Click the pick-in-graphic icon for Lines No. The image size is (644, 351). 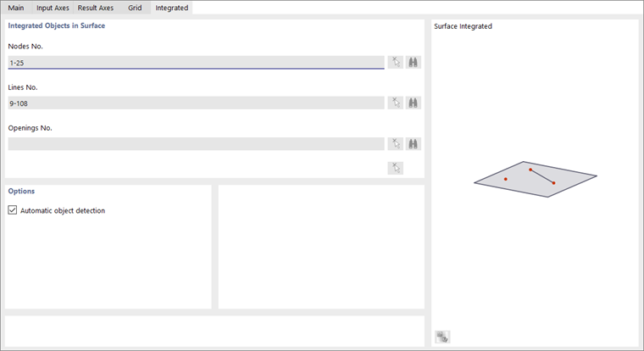pos(396,103)
